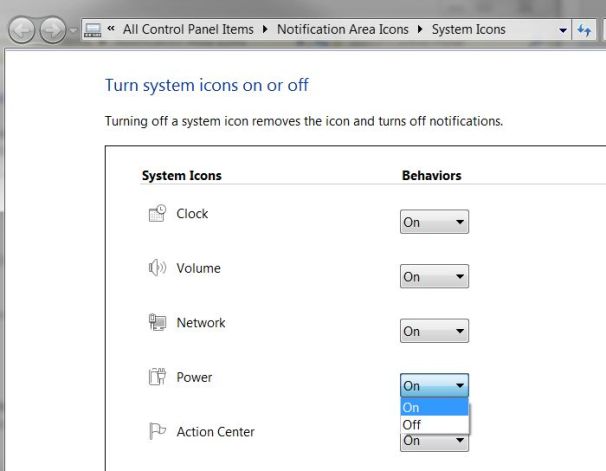
Task: Open the Action Center behavior dropdown
Action: (x=434, y=442)
